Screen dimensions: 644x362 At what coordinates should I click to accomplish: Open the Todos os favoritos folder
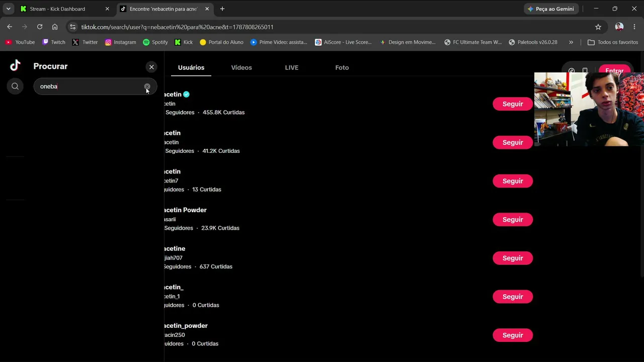click(x=613, y=42)
